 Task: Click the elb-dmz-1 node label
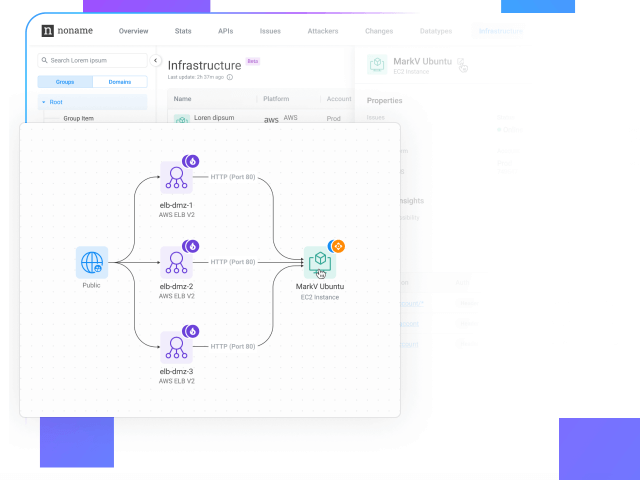coord(176,205)
